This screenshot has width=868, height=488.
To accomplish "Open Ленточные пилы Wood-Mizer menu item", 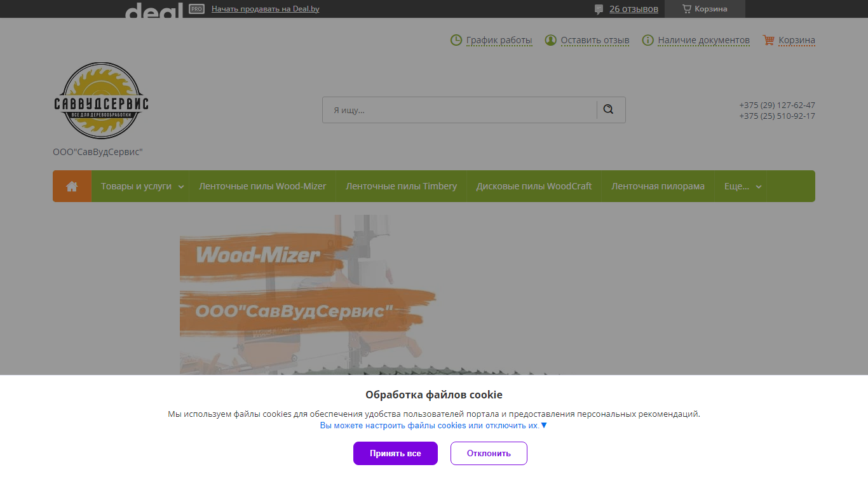I will point(262,186).
